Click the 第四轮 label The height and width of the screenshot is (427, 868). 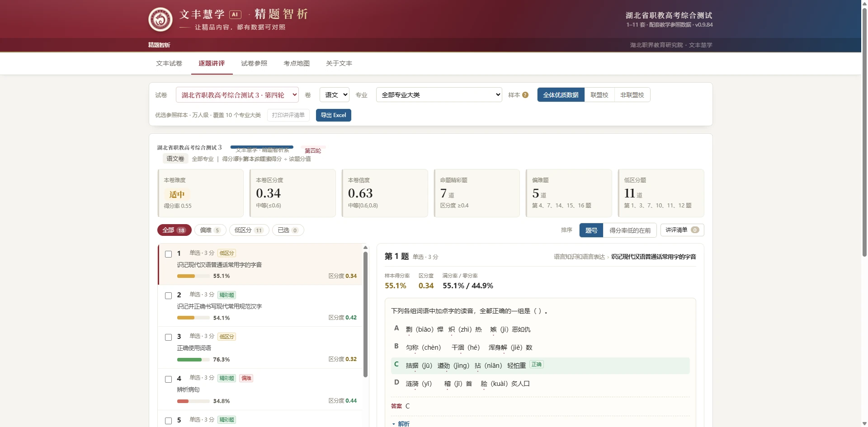(x=313, y=150)
